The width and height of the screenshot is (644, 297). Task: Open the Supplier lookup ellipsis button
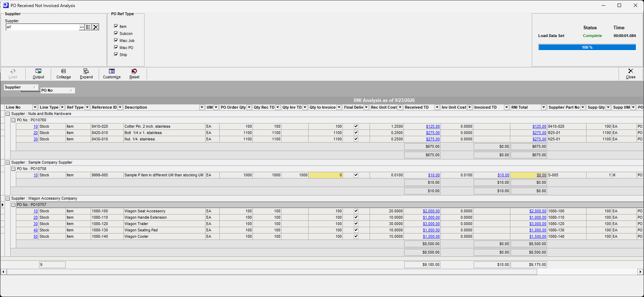pos(82,27)
